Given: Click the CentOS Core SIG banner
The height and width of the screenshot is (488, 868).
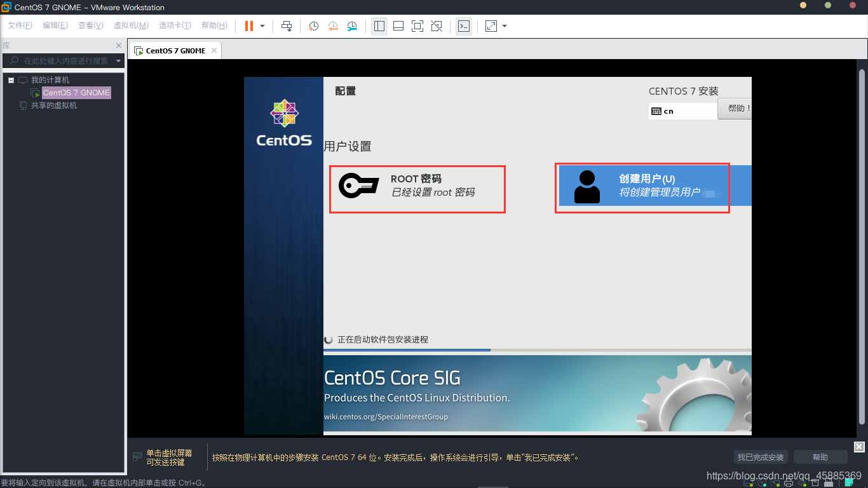Looking at the screenshot, I should click(537, 393).
